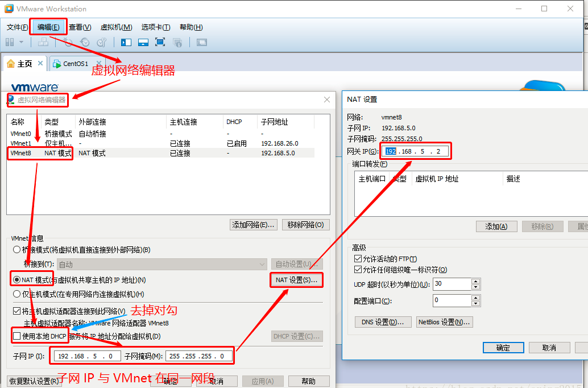Click the 应用(A) button

pos(263,381)
